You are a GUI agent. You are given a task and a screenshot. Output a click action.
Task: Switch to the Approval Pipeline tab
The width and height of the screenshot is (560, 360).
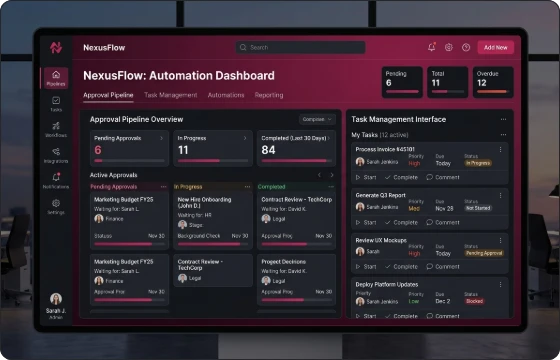[108, 95]
